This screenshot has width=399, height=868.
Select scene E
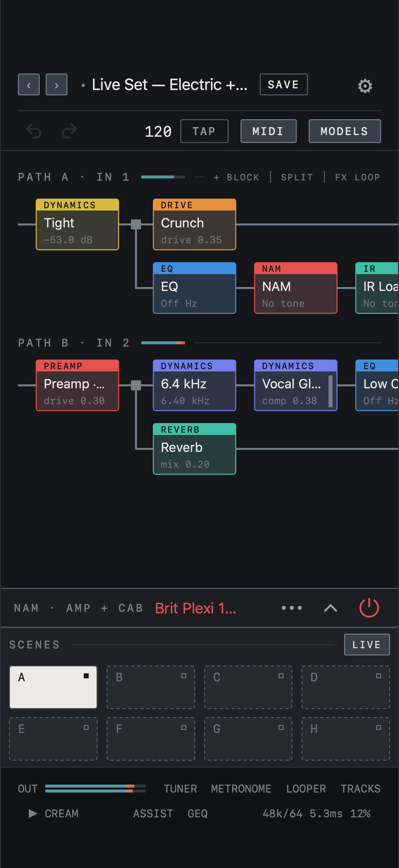[53, 739]
